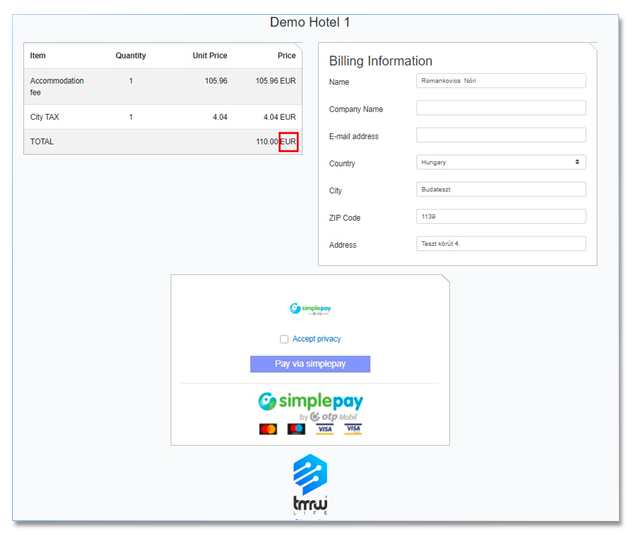Image resolution: width=638 pixels, height=535 pixels.
Task: Click the large simplepay by otp Mobil logo
Action: (x=310, y=404)
